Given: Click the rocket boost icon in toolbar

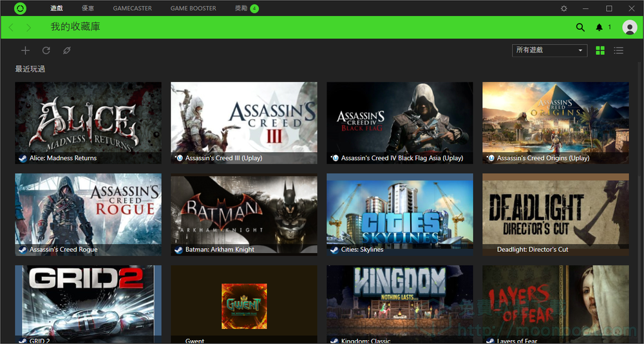Looking at the screenshot, I should coord(67,50).
